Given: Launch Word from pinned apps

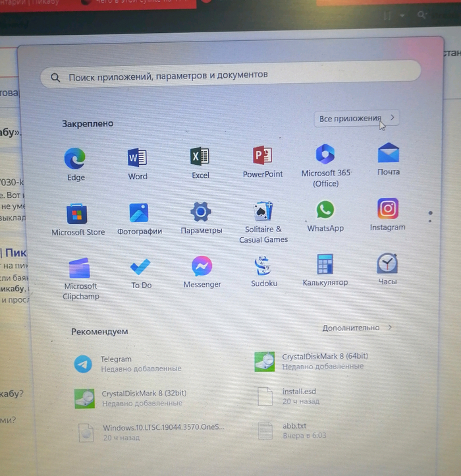Looking at the screenshot, I should 137,158.
